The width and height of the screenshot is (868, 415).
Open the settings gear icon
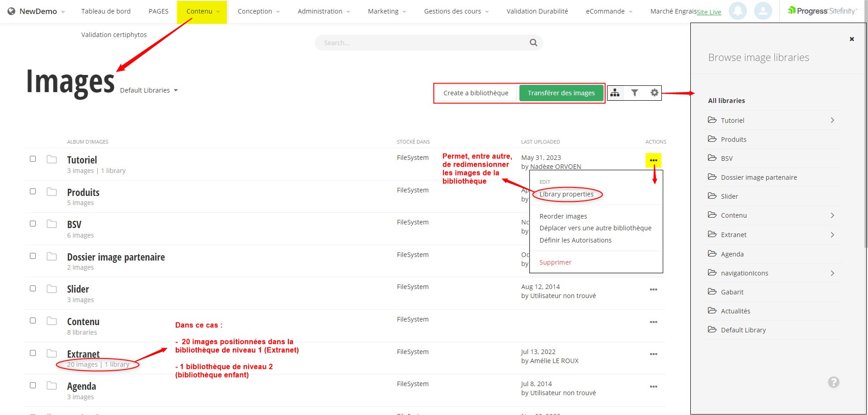pyautogui.click(x=654, y=93)
